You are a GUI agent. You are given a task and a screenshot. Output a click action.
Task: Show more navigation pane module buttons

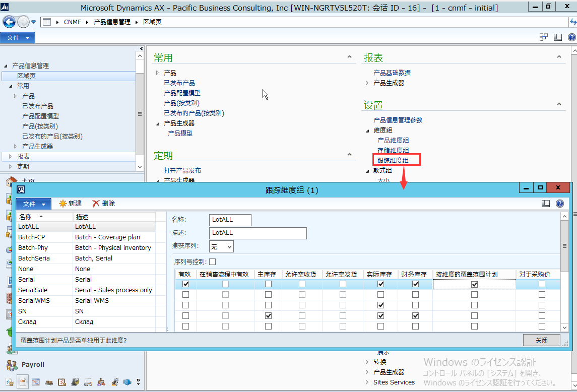pos(139,382)
